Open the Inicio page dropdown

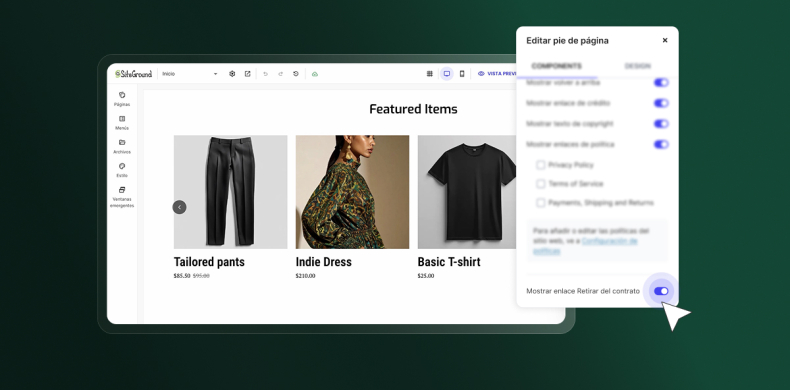coord(190,74)
